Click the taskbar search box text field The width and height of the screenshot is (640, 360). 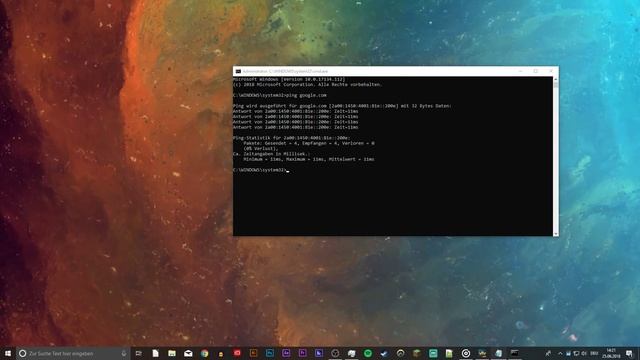click(73, 353)
